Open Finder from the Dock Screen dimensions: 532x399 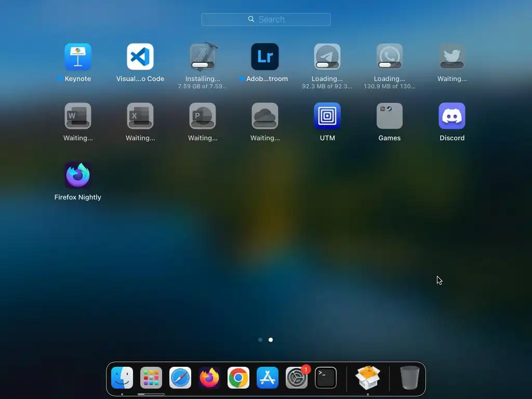point(122,378)
